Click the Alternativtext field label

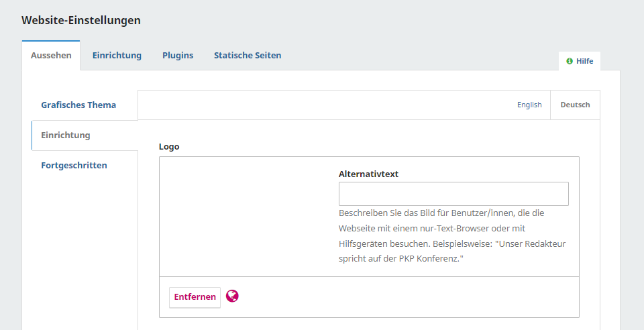point(368,174)
